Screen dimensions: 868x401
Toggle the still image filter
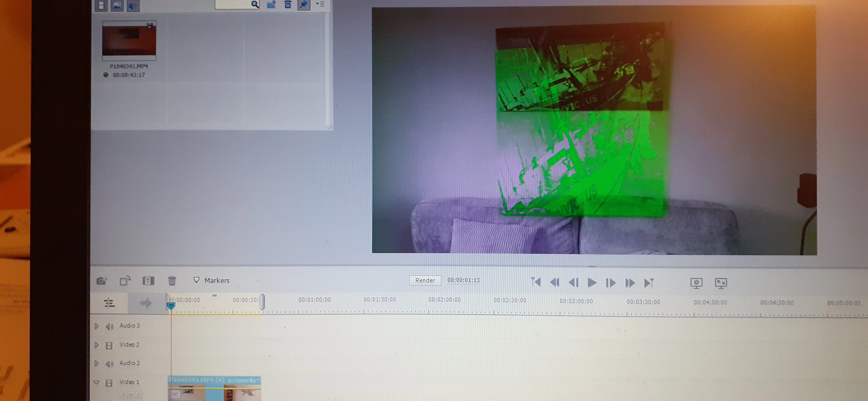tap(117, 5)
